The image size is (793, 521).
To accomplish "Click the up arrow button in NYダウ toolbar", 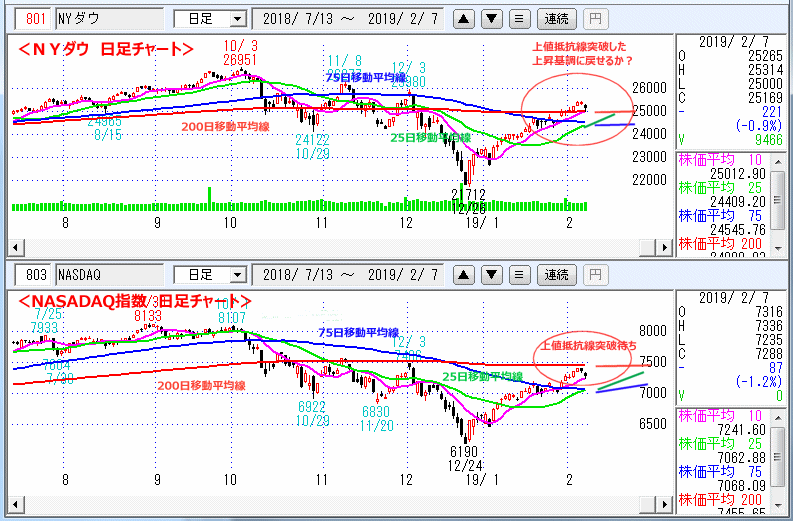I will 465,18.
